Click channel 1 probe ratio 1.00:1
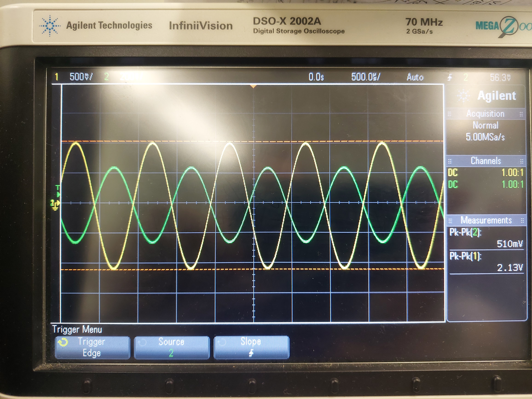The width and height of the screenshot is (532, 399). pyautogui.click(x=512, y=172)
